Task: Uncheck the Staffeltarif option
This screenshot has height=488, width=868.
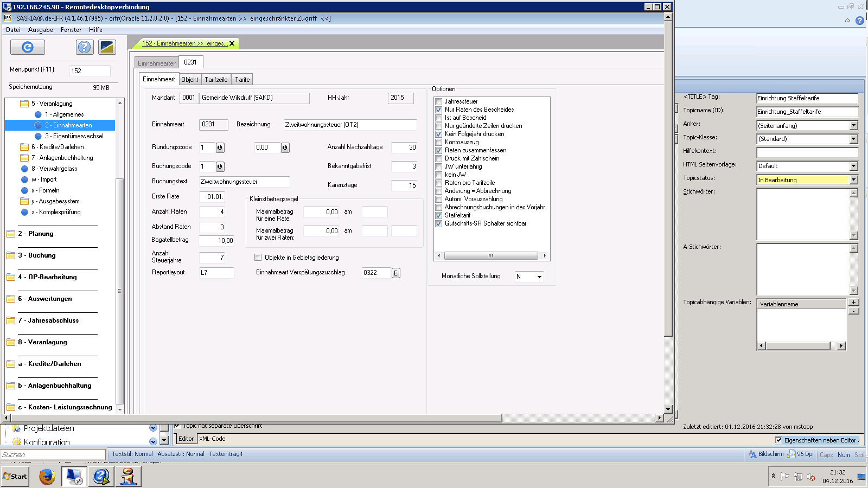Action: point(439,215)
